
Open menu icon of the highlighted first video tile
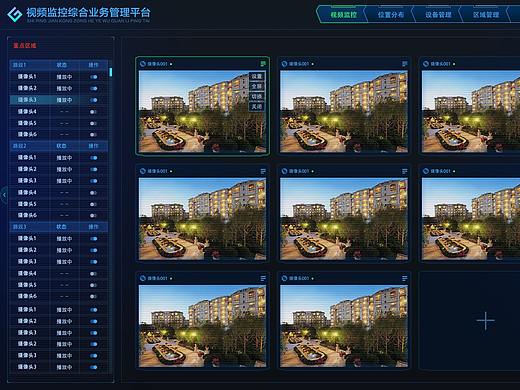click(x=263, y=64)
